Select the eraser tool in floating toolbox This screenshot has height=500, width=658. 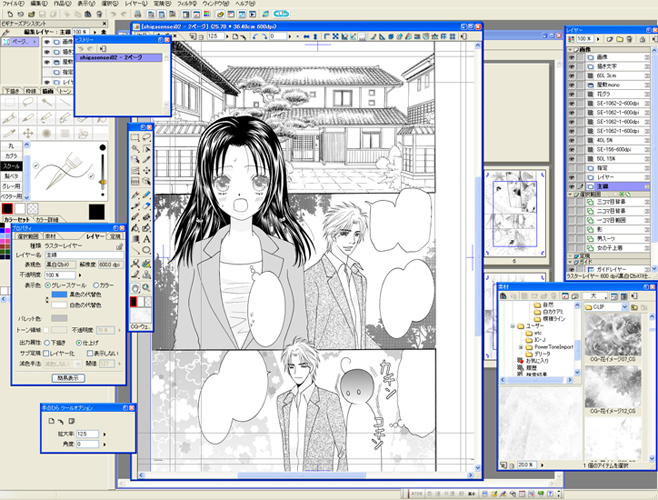146,206
